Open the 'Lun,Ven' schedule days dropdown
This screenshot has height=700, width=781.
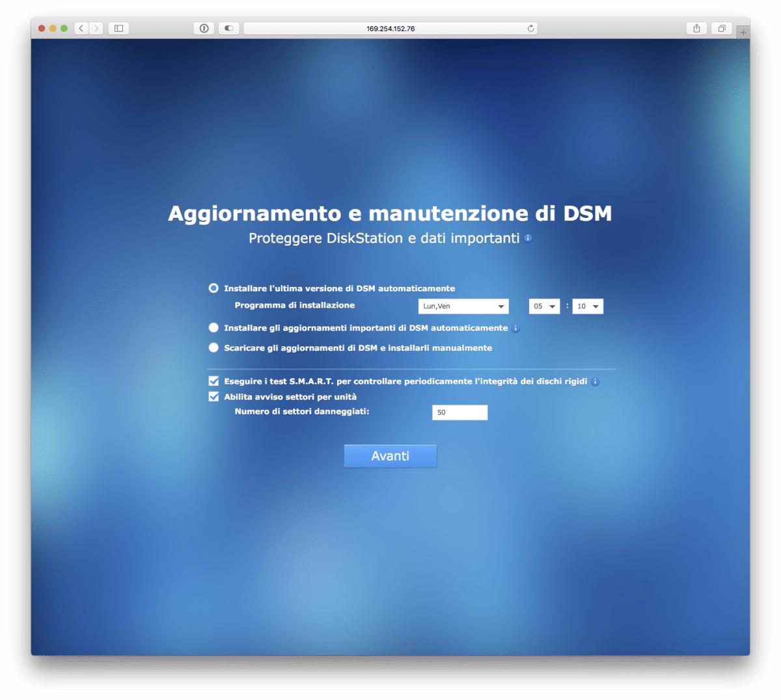[463, 306]
